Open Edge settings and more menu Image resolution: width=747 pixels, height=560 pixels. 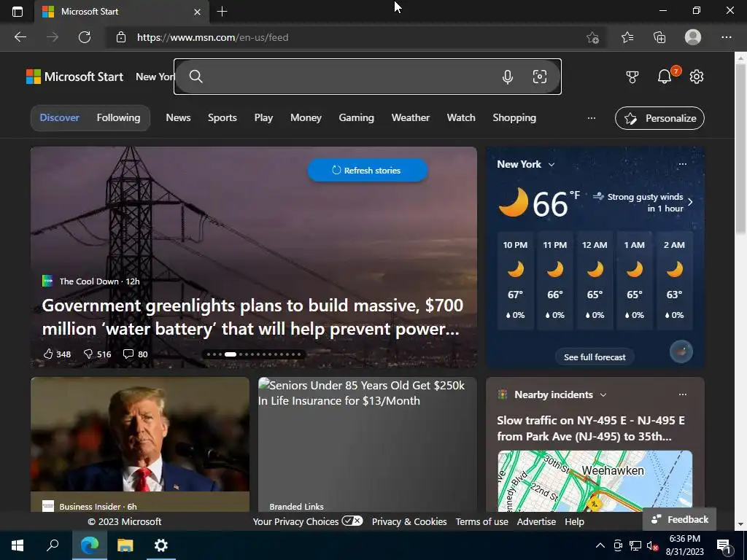point(726,37)
